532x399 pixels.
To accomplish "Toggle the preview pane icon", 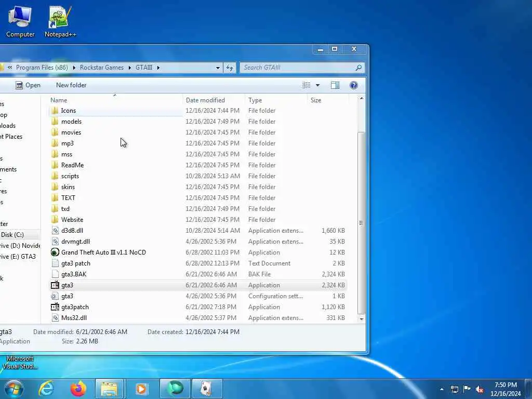I will coord(335,85).
